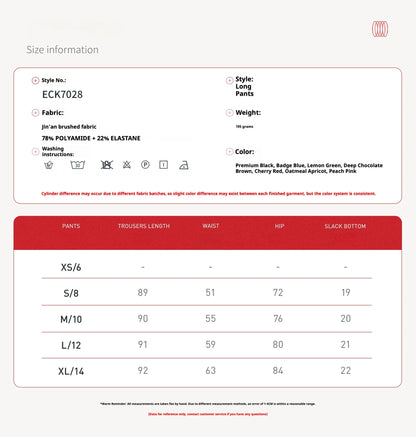
Task: Select the TROUSERS LENGTH column header
Action: 144,226
